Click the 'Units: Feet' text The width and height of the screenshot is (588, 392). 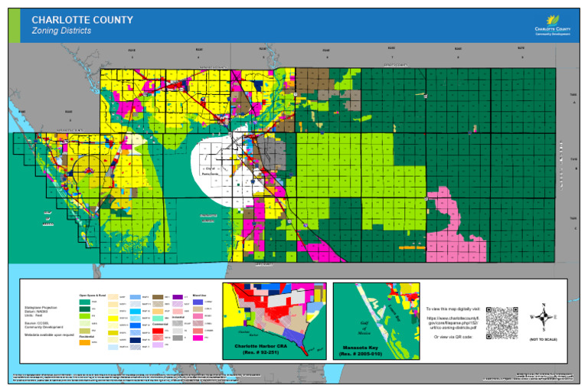click(x=34, y=315)
